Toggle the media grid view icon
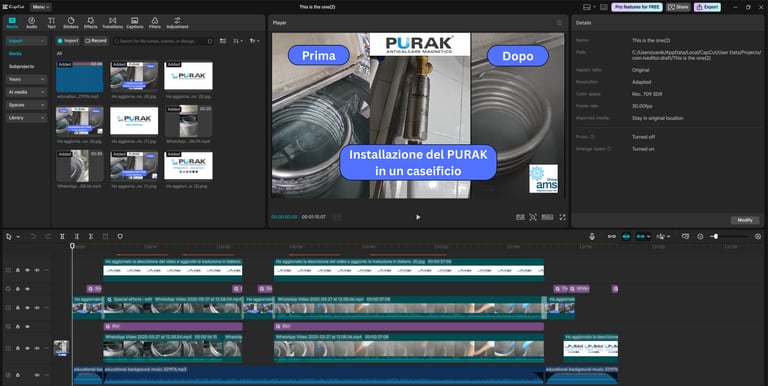Image resolution: width=768 pixels, height=386 pixels. (223, 41)
